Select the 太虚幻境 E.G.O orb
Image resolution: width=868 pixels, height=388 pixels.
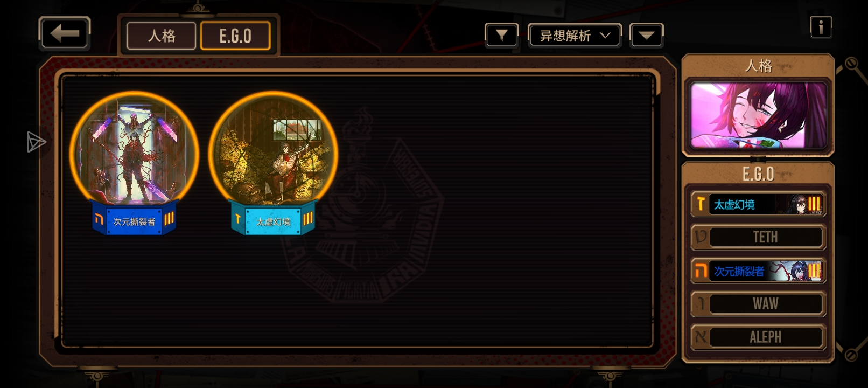coord(273,162)
